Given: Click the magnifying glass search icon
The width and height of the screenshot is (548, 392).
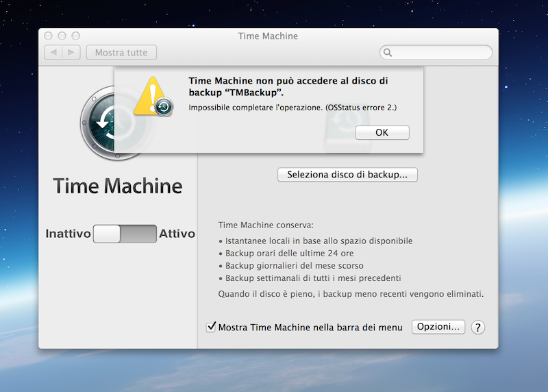Looking at the screenshot, I should click(x=388, y=52).
